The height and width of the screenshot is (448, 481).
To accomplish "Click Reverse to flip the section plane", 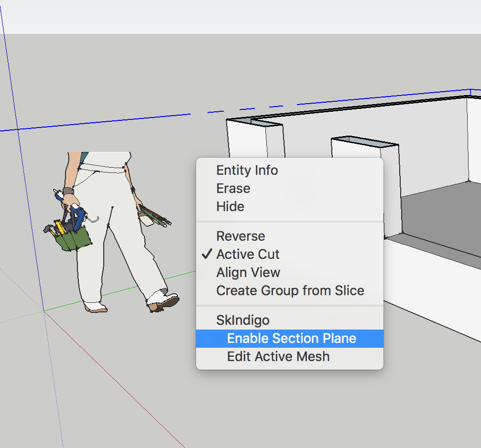I will (290, 236).
